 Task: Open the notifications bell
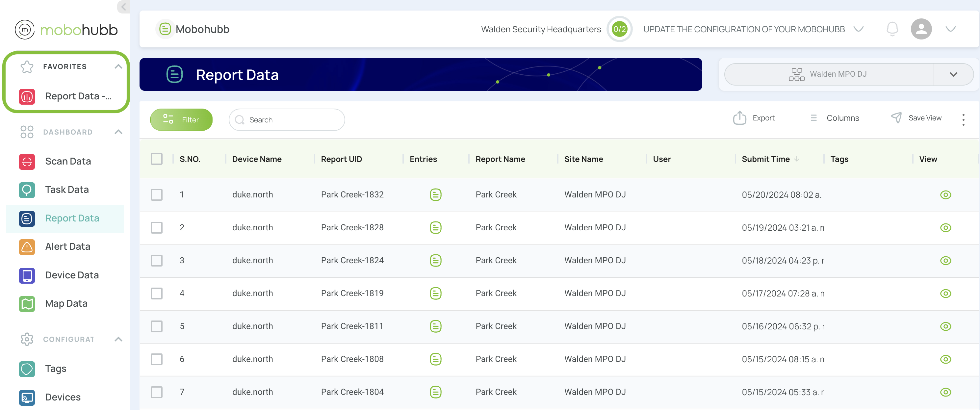point(892,29)
